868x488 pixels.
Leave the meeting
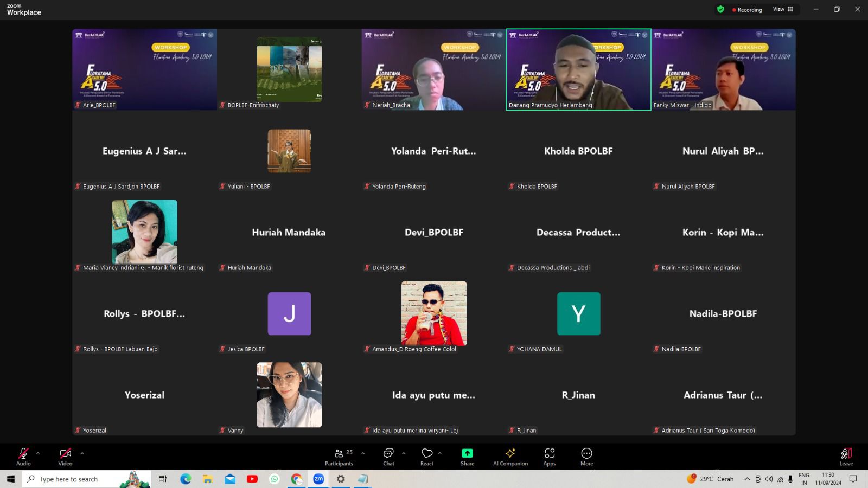846,457
